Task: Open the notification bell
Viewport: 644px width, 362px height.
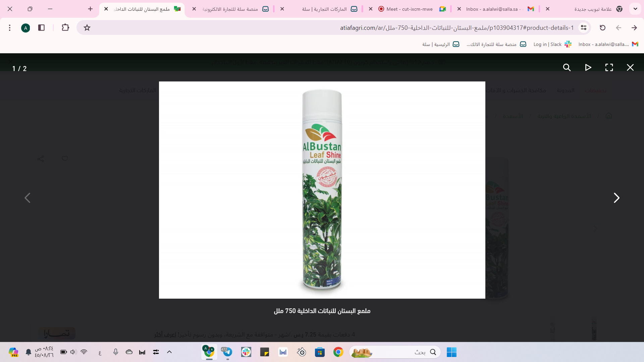Action: (29, 352)
